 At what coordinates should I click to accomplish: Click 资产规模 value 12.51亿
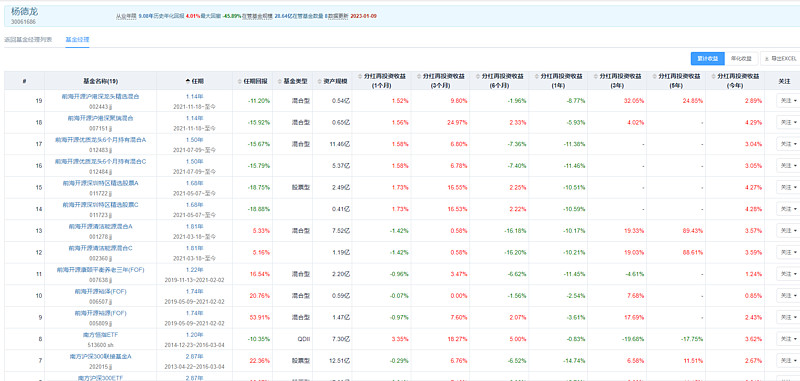pyautogui.click(x=340, y=361)
